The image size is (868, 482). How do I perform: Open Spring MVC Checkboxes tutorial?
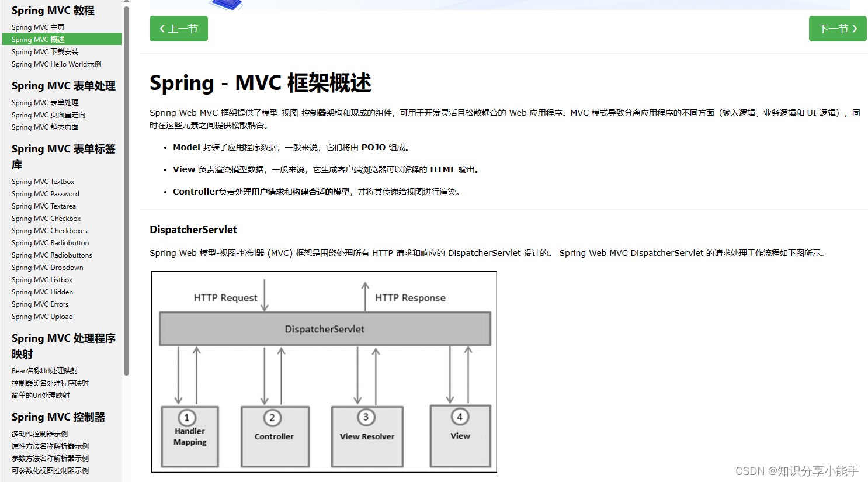point(50,231)
